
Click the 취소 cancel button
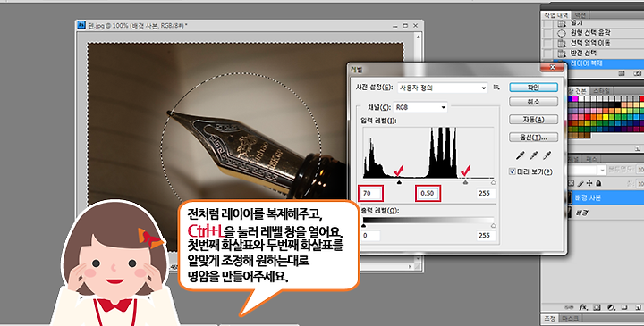(x=533, y=102)
